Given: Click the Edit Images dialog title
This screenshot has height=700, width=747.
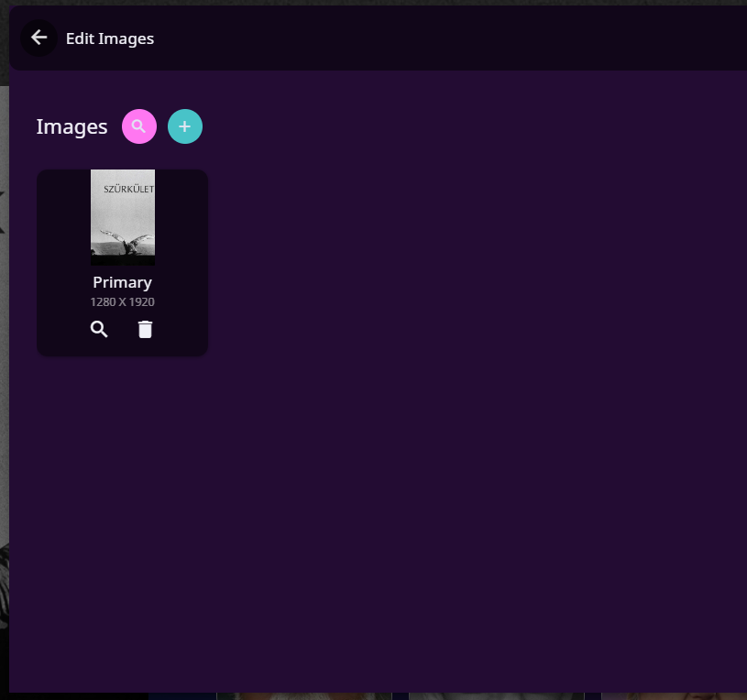Looking at the screenshot, I should pyautogui.click(x=110, y=38).
